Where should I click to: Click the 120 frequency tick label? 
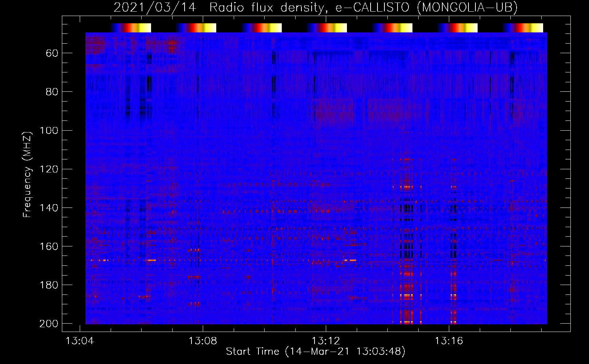[x=49, y=169]
